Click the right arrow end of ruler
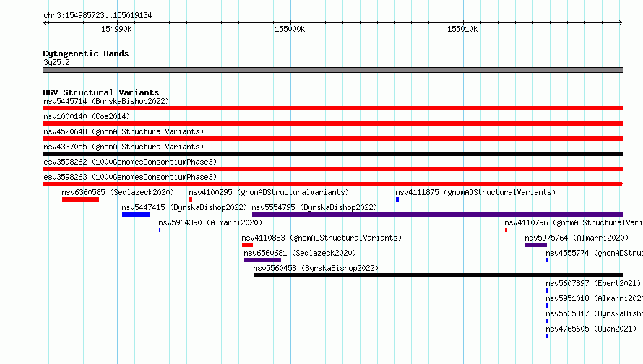 pyautogui.click(x=621, y=22)
